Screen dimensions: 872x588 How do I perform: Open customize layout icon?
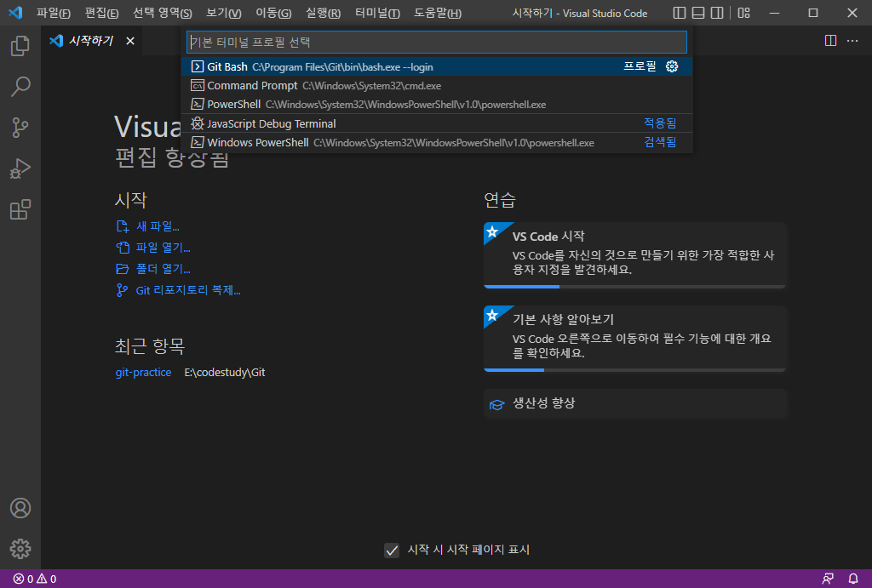click(743, 13)
